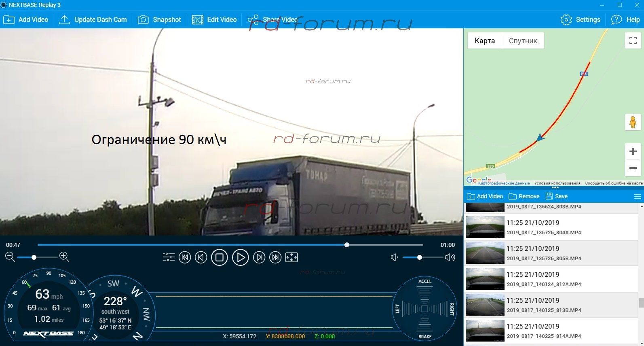Click the zoom-in magnifier icon
The width and height of the screenshot is (644, 346).
(64, 257)
